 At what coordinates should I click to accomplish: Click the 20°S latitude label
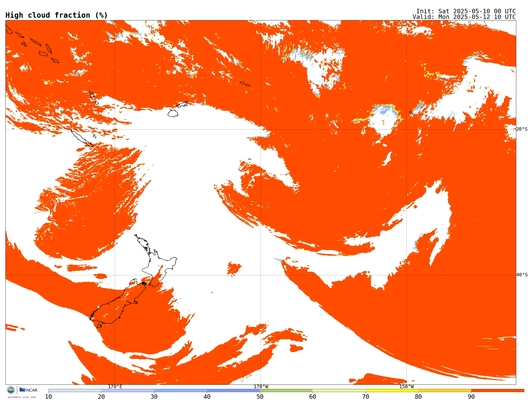tap(522, 129)
